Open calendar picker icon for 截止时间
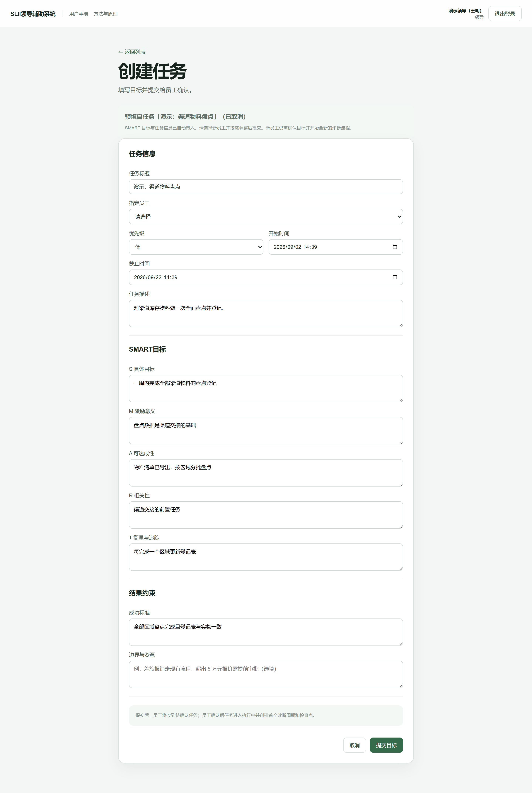The image size is (532, 793). (395, 277)
